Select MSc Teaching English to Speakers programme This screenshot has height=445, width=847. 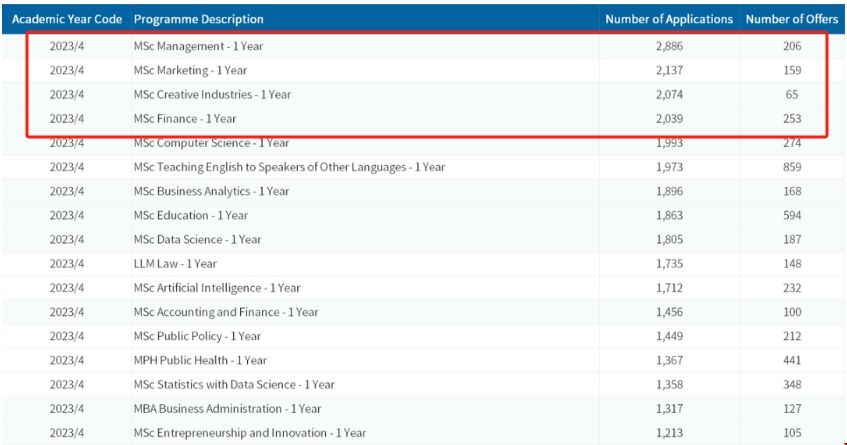coord(289,167)
